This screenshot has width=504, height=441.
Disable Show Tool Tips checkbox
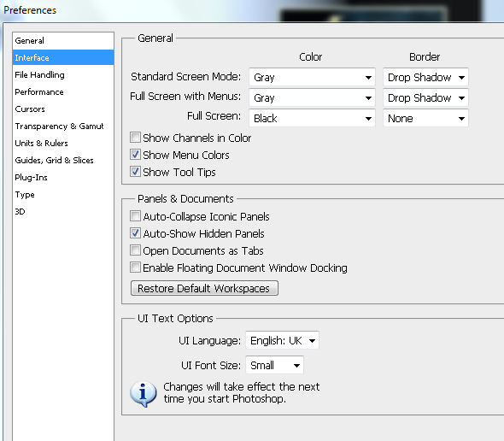pos(135,172)
